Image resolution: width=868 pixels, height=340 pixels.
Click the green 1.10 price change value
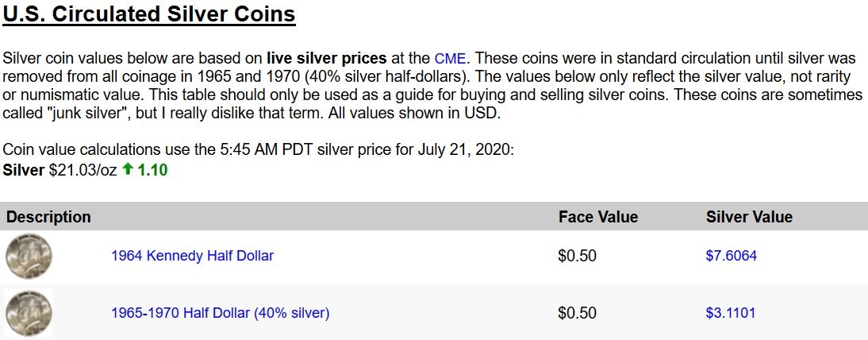click(153, 170)
